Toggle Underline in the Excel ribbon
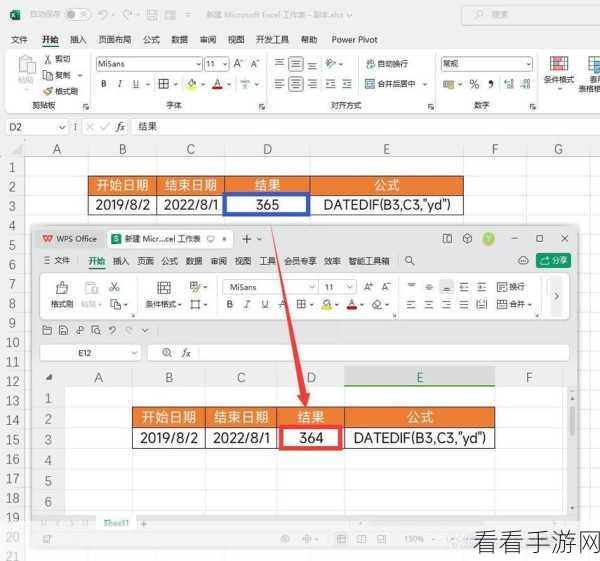600x561 pixels. [x=136, y=84]
